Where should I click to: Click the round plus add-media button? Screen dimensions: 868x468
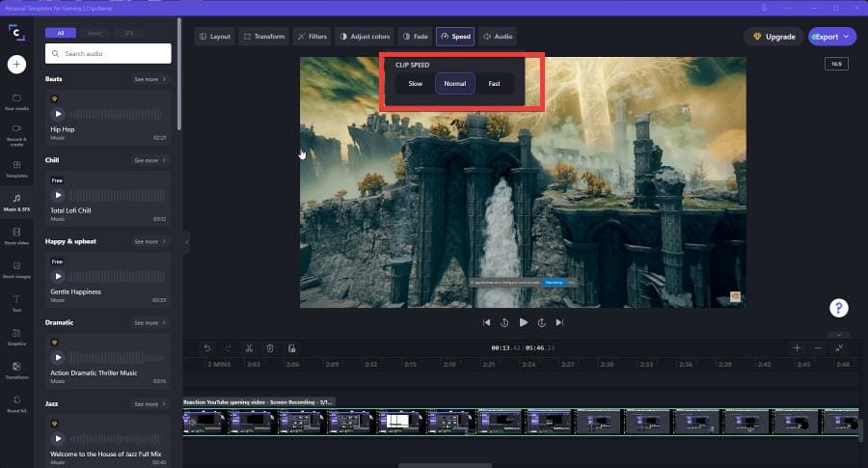(16, 65)
